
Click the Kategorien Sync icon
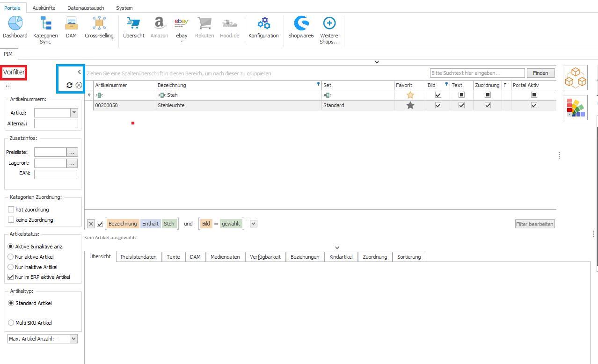(x=45, y=23)
